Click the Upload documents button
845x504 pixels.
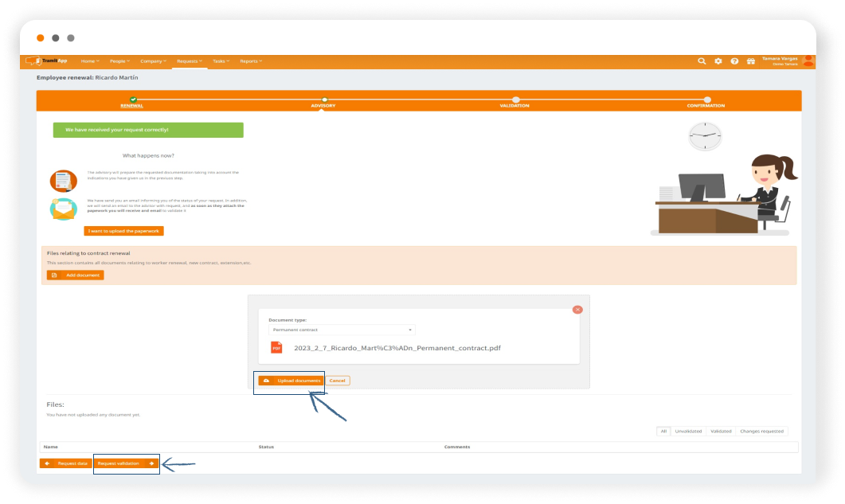(291, 381)
